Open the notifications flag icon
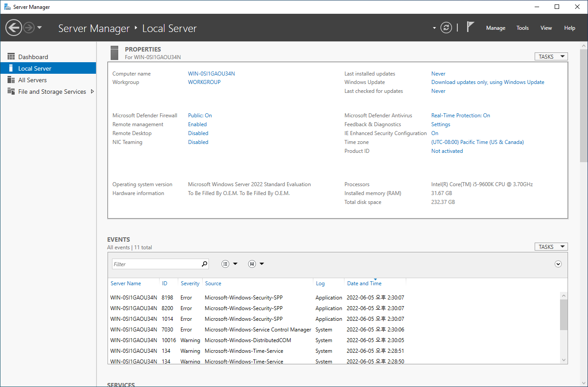This screenshot has height=387, width=588. [471, 27]
